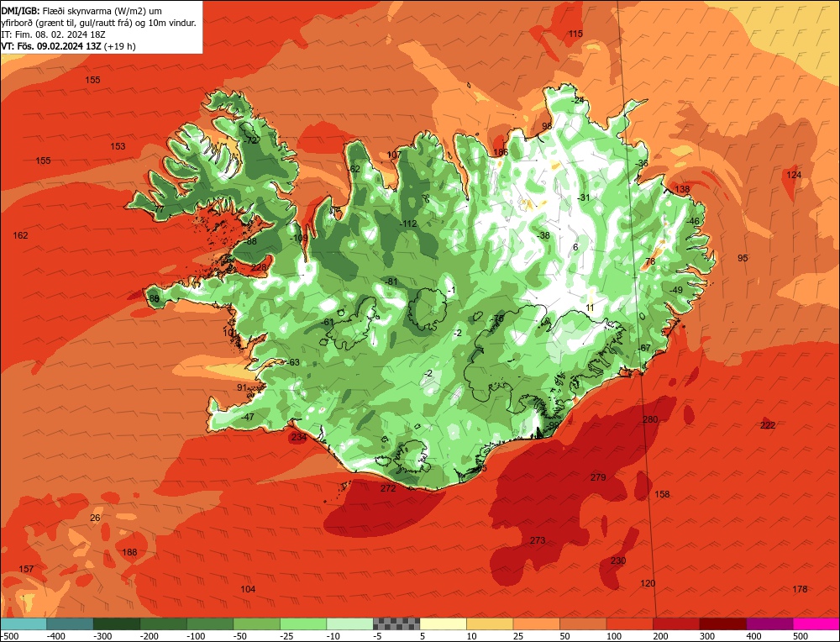Click the value 124 in the far east sea
Image resolution: width=840 pixels, height=642 pixels.
[x=794, y=175]
